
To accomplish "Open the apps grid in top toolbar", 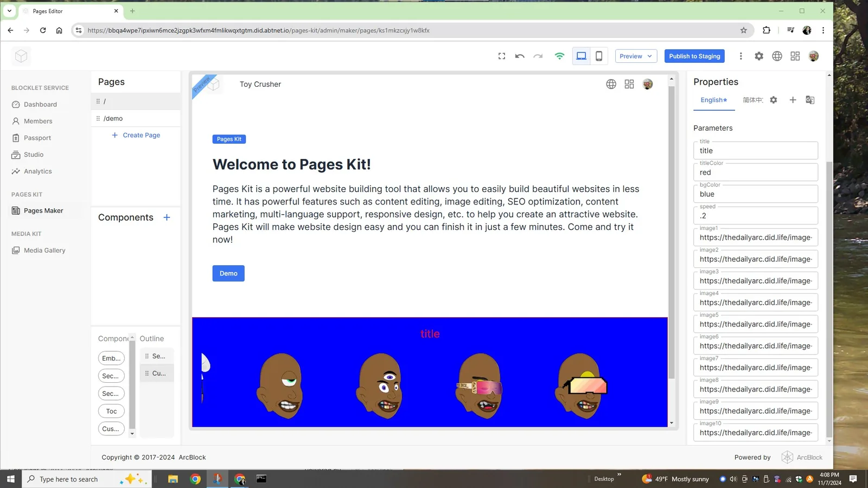I will (795, 56).
